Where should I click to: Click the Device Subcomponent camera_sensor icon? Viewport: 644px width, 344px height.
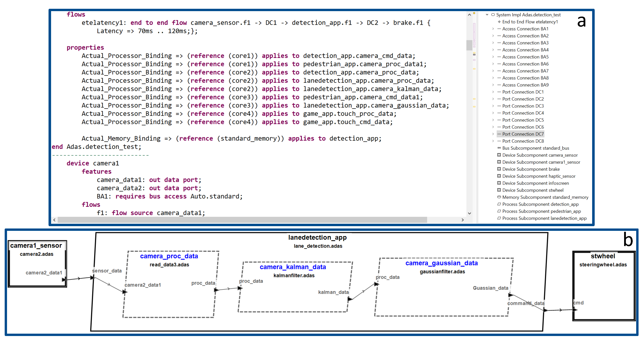click(499, 155)
